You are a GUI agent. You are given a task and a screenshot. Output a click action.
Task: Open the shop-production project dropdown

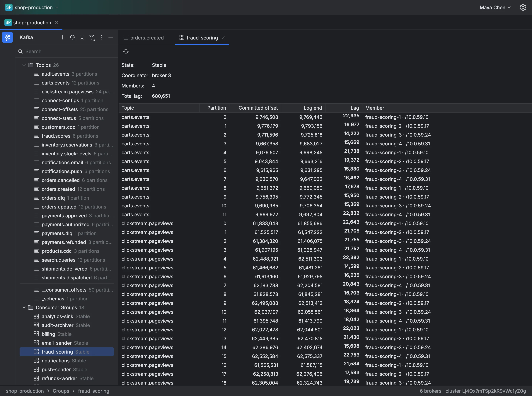click(x=36, y=7)
